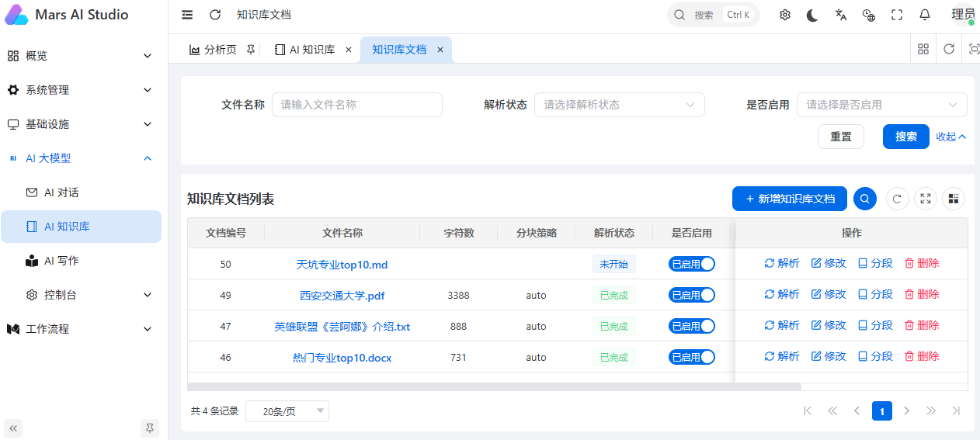The height and width of the screenshot is (440, 980).
Task: Open the language translation icon
Action: (x=841, y=15)
